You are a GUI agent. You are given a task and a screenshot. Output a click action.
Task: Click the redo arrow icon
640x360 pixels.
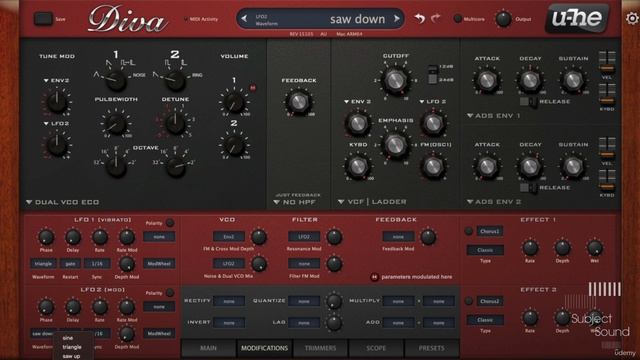436,18
